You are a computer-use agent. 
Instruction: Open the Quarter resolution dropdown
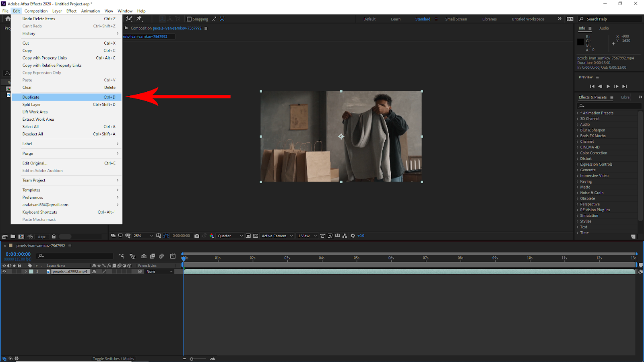coord(230,236)
